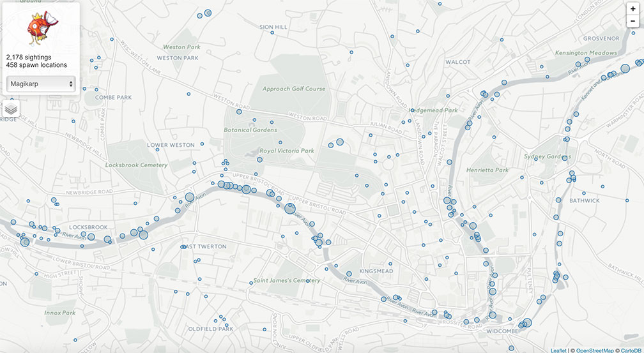The image size is (644, 353).
Task: Open the OpenStreetMap attribution link
Action: [595, 350]
